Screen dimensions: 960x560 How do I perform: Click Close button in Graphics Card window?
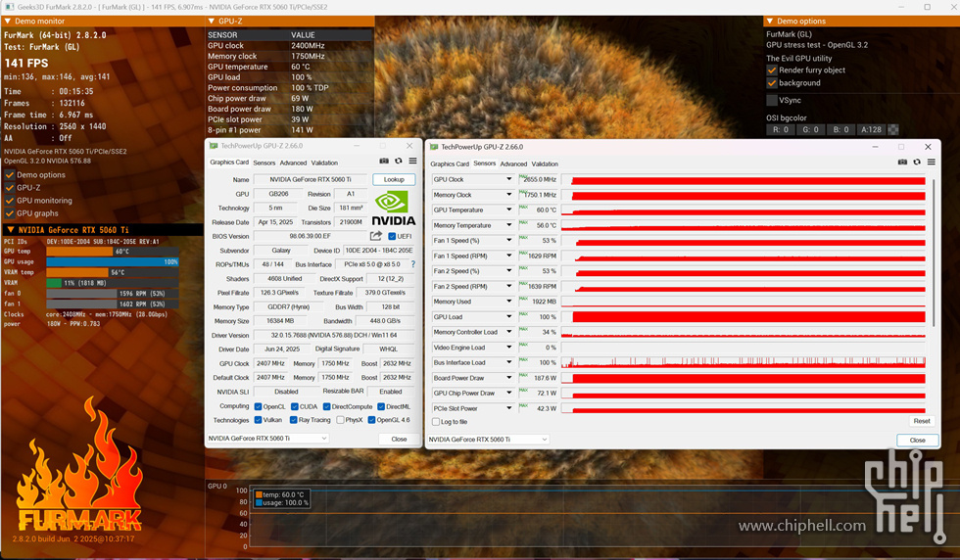coord(400,439)
